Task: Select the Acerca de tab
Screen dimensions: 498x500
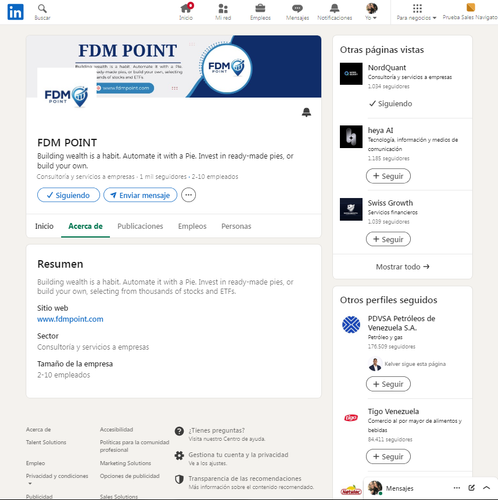Action: [85, 226]
